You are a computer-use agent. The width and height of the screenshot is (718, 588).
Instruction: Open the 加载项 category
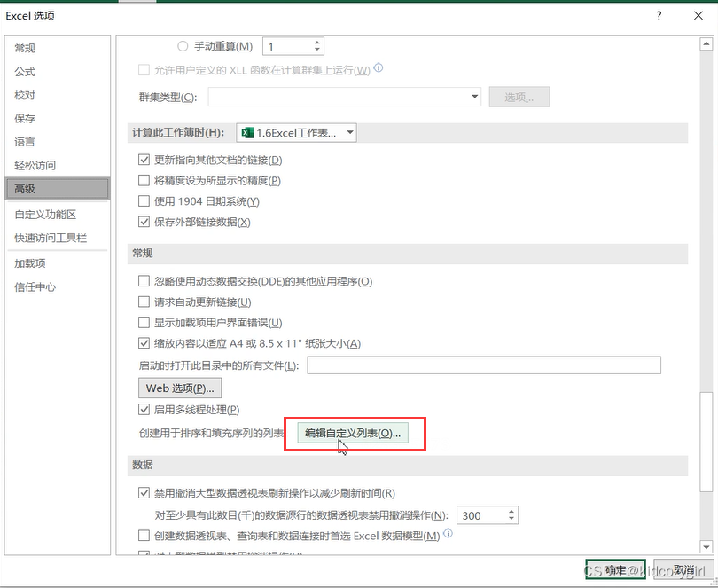[58, 263]
